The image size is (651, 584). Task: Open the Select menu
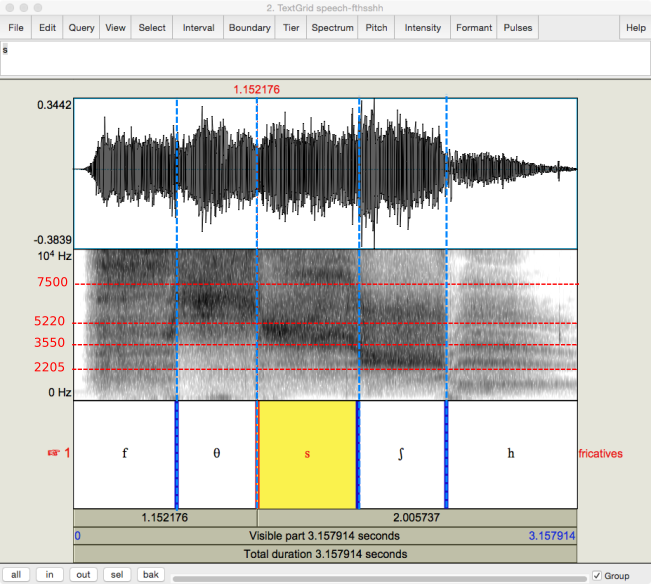click(x=152, y=28)
